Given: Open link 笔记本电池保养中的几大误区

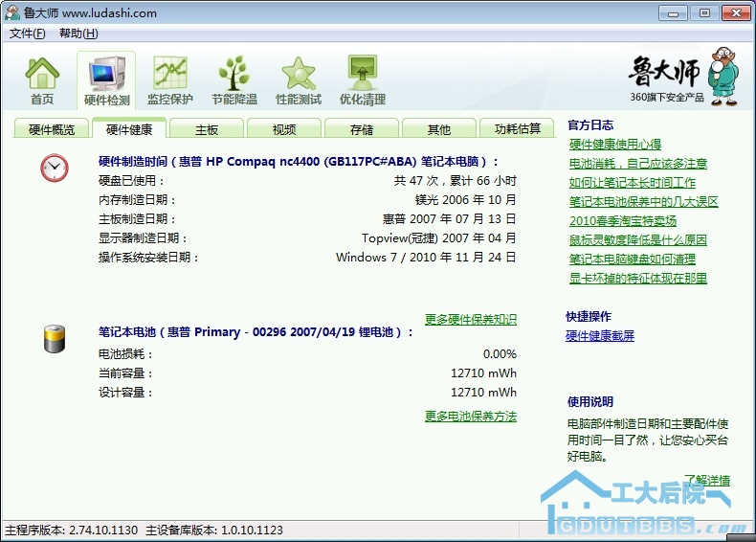Looking at the screenshot, I should click(643, 201).
